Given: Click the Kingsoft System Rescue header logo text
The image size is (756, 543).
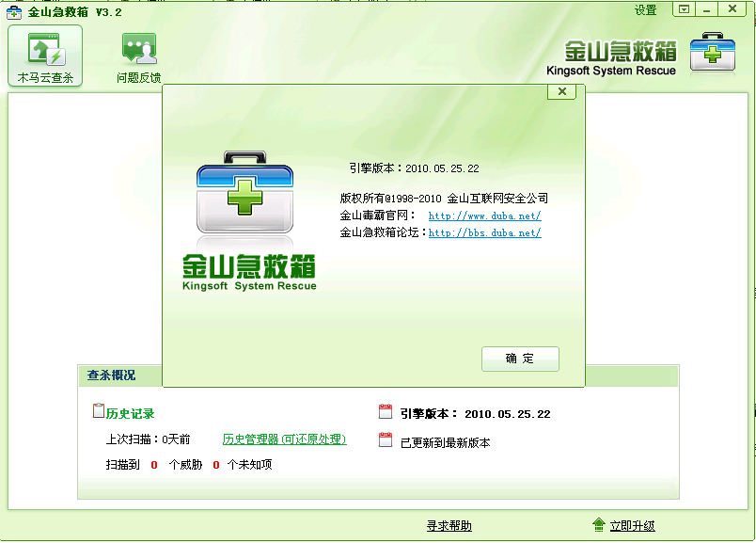Looking at the screenshot, I should pos(611,71).
